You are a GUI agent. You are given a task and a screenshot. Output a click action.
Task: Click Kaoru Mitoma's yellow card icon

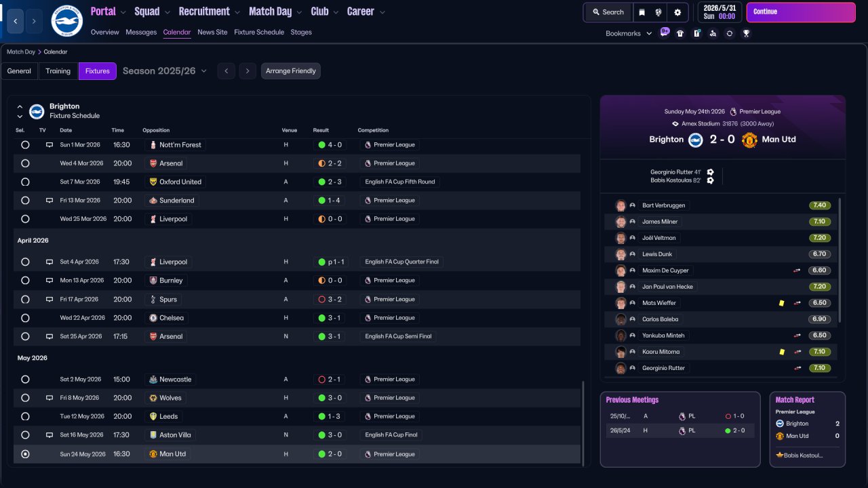[x=782, y=352]
